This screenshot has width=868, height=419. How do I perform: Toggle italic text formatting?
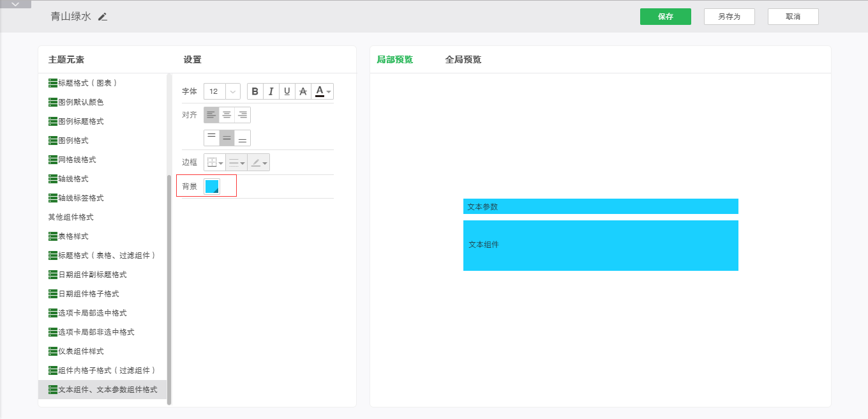point(271,91)
